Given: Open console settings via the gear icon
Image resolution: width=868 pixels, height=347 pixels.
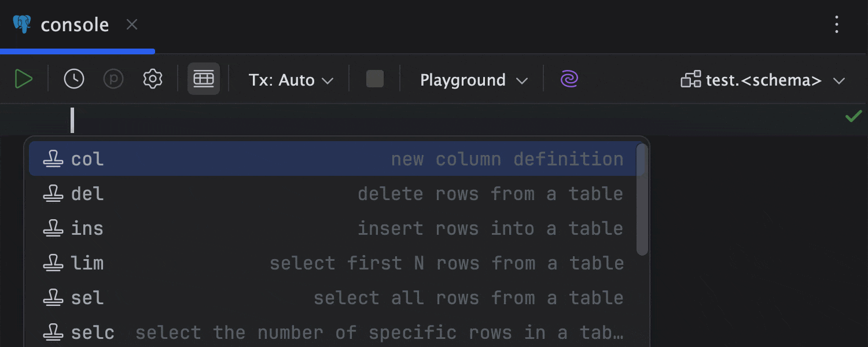Looking at the screenshot, I should (x=152, y=79).
